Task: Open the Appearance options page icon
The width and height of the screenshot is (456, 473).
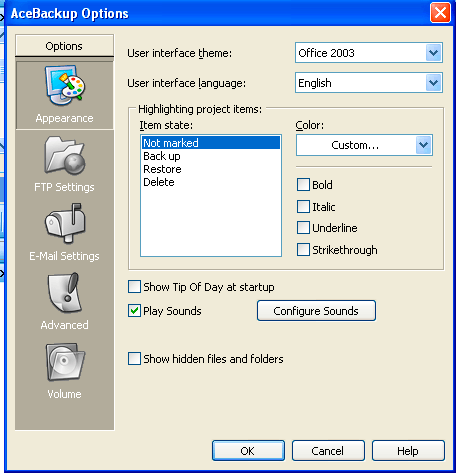Action: pyautogui.click(x=65, y=85)
